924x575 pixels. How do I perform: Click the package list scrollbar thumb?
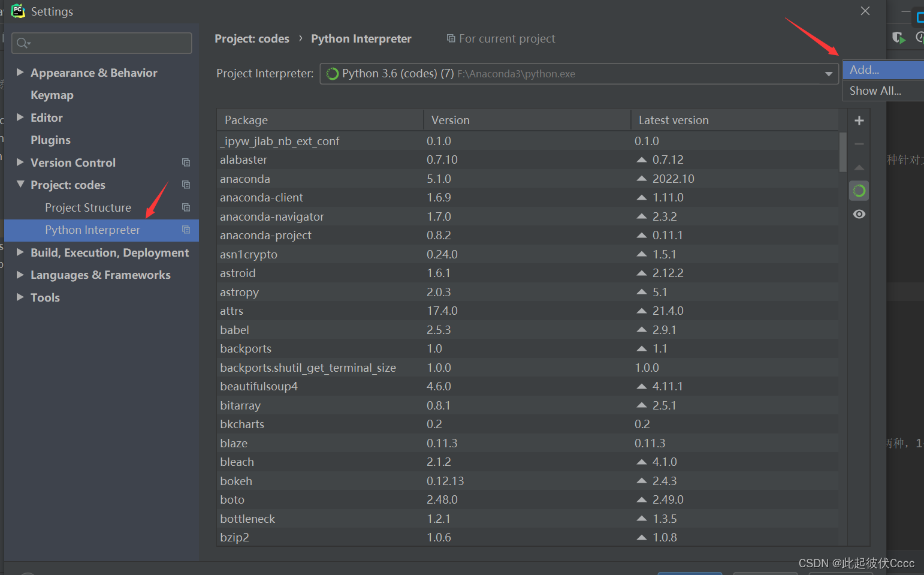pyautogui.click(x=843, y=152)
